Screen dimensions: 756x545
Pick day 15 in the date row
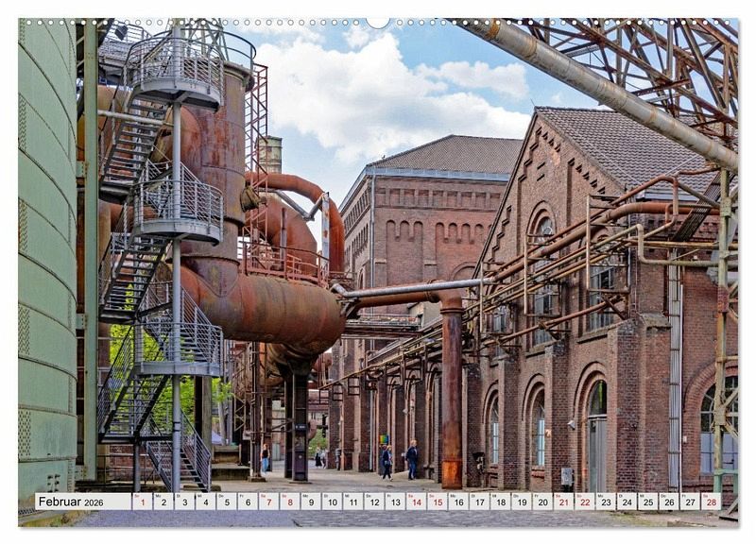437,502
